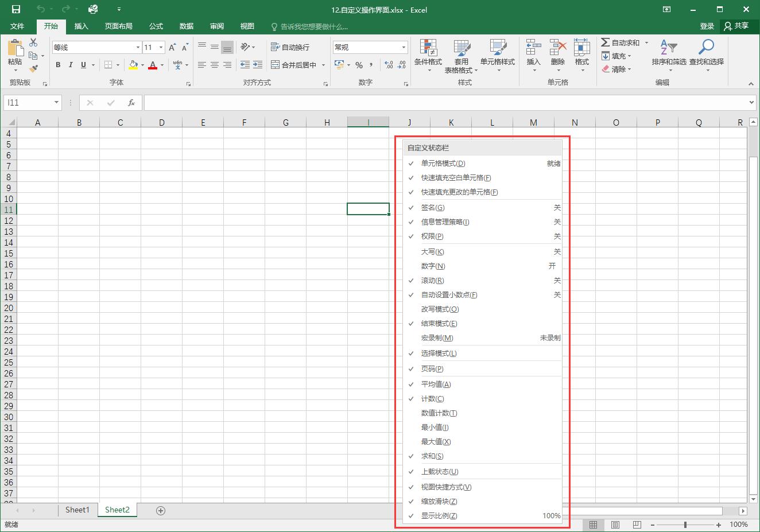Switch to the Sheet1 tab
Viewport: 760px width, 532px height.
(77, 510)
